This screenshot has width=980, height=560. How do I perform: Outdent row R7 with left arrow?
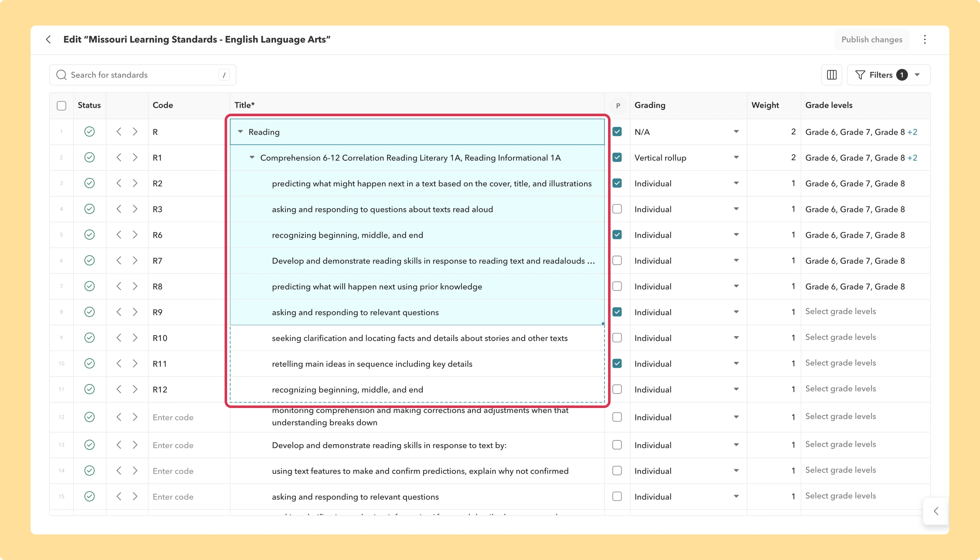pyautogui.click(x=119, y=260)
